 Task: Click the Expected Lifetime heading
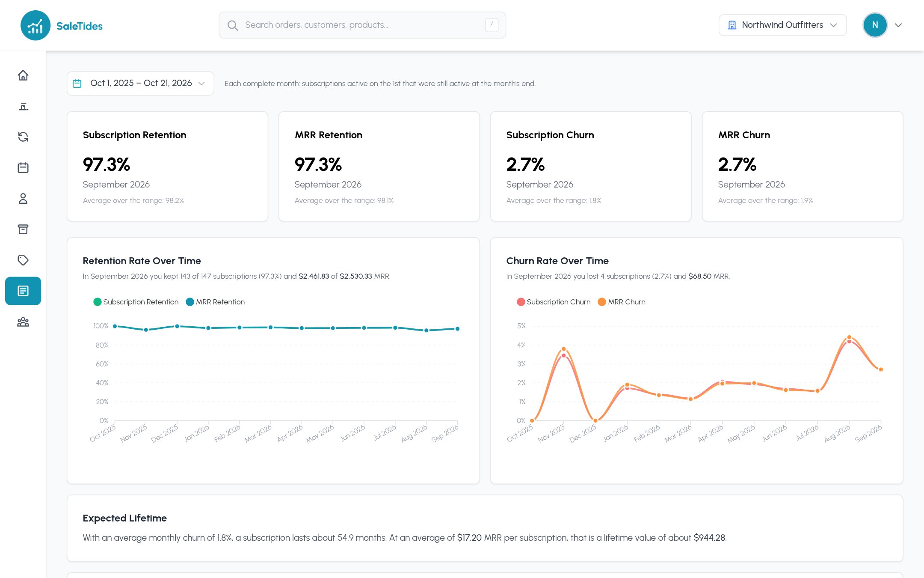point(125,518)
